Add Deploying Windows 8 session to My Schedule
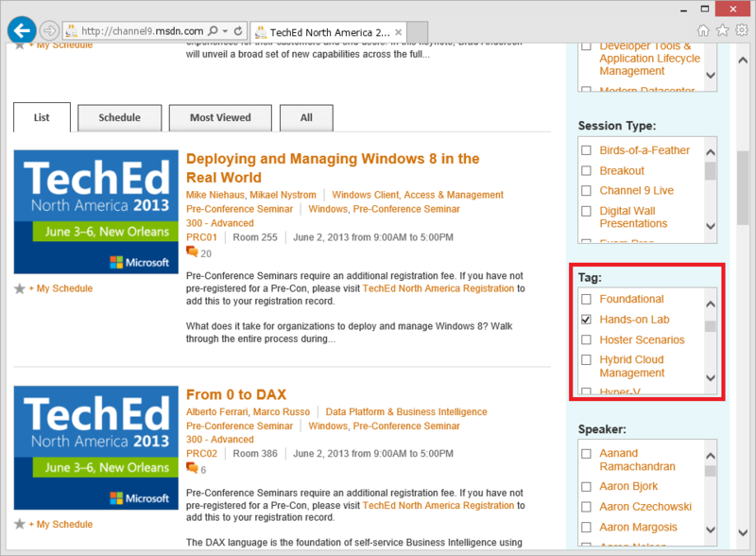Viewport: 756px width, 556px height. tap(60, 288)
